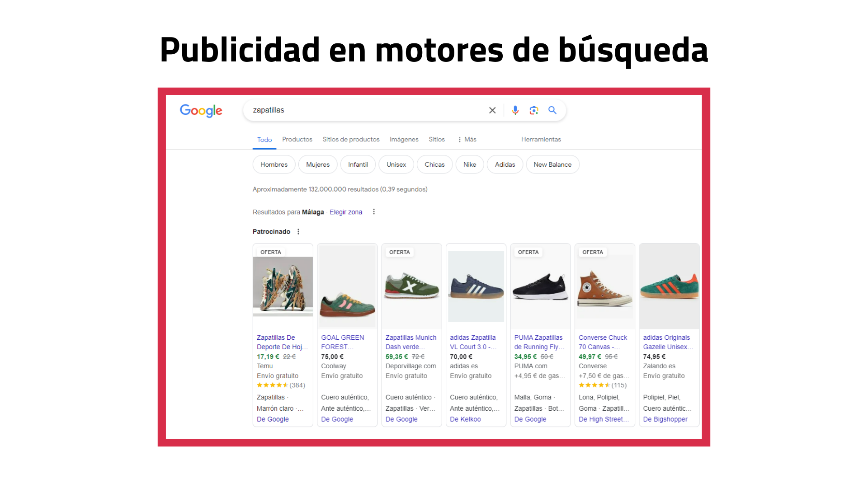Click De Bigshopper source link
Screen dimensions: 868x488
pyautogui.click(x=665, y=419)
